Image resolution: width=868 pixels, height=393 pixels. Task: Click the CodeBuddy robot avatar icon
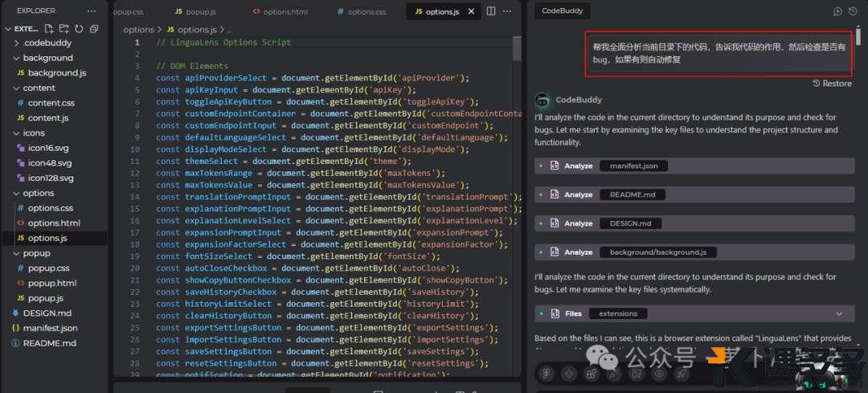coord(542,100)
